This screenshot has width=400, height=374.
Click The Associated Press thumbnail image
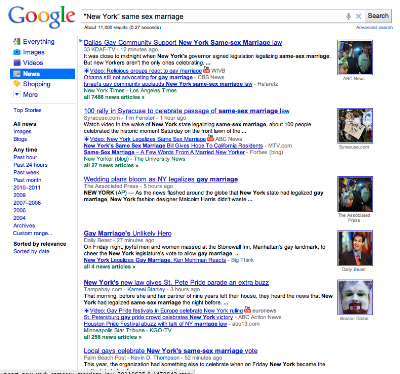[x=355, y=194]
